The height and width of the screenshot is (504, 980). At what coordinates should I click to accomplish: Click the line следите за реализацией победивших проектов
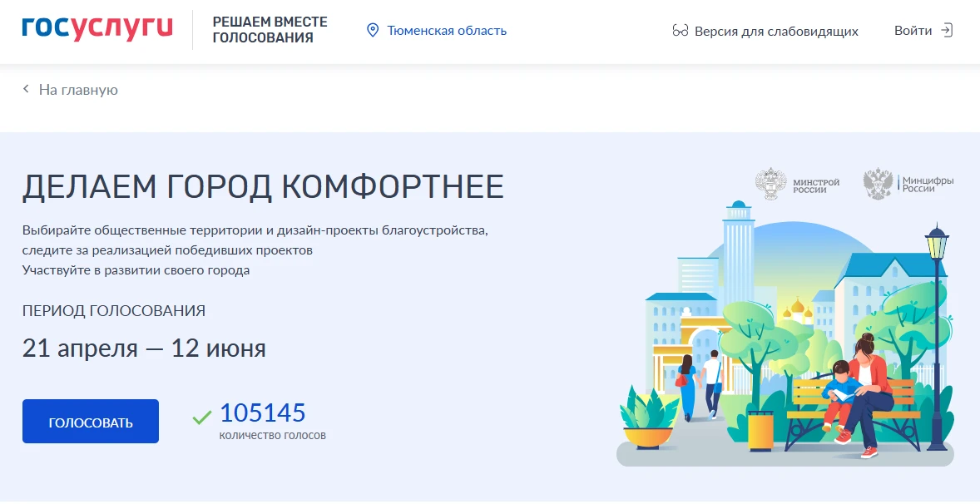(x=167, y=250)
